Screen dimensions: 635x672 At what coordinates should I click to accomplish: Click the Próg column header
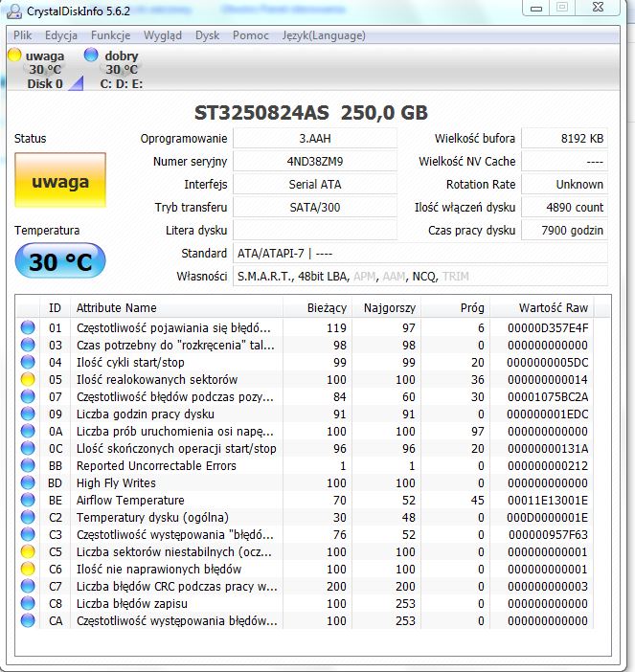tap(455, 307)
